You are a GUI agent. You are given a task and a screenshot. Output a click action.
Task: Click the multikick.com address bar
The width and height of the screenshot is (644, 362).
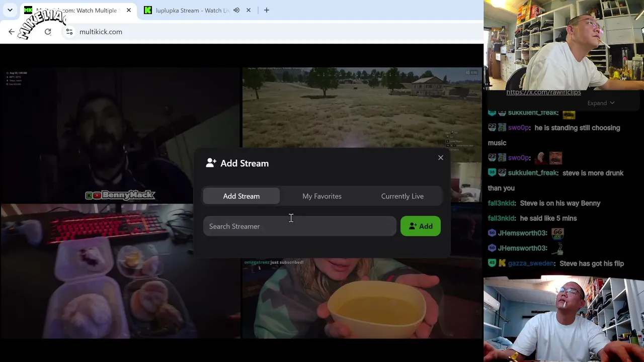pos(272,32)
